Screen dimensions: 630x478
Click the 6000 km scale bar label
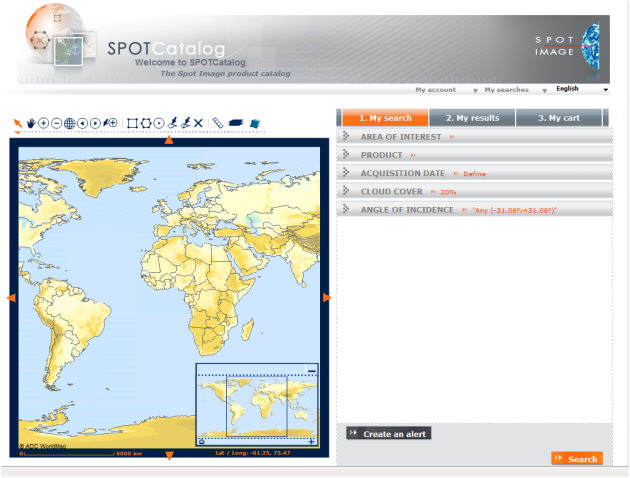(x=129, y=453)
